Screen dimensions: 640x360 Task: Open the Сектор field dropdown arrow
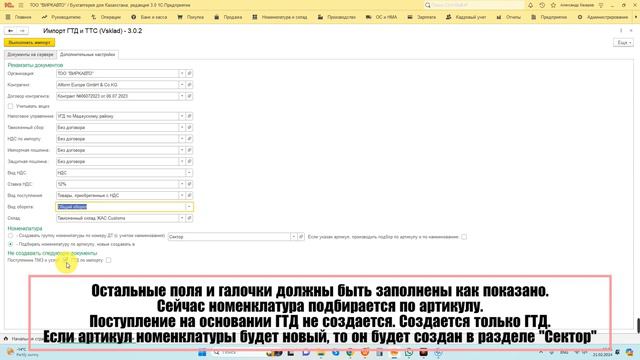tap(293, 237)
